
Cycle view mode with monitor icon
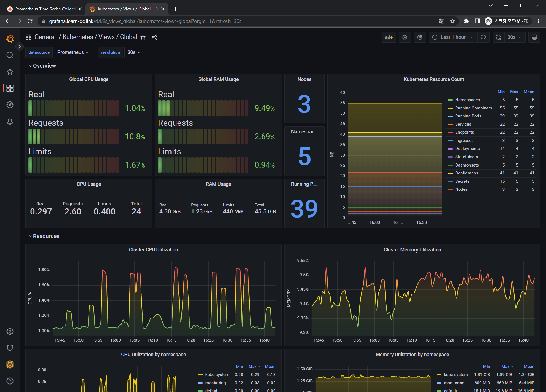point(534,37)
